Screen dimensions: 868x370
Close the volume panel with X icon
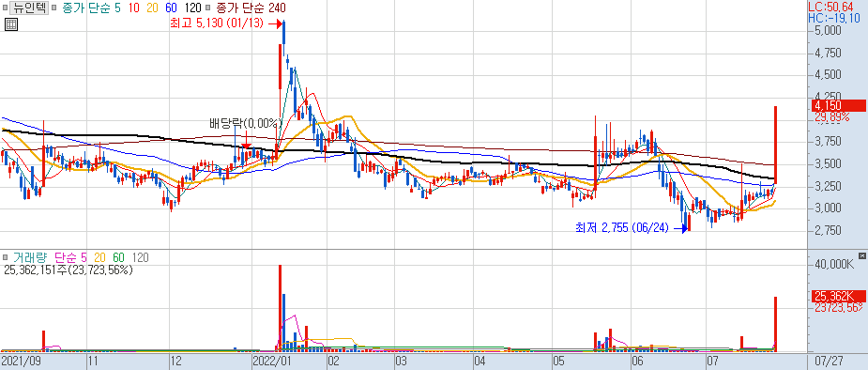coord(861,255)
